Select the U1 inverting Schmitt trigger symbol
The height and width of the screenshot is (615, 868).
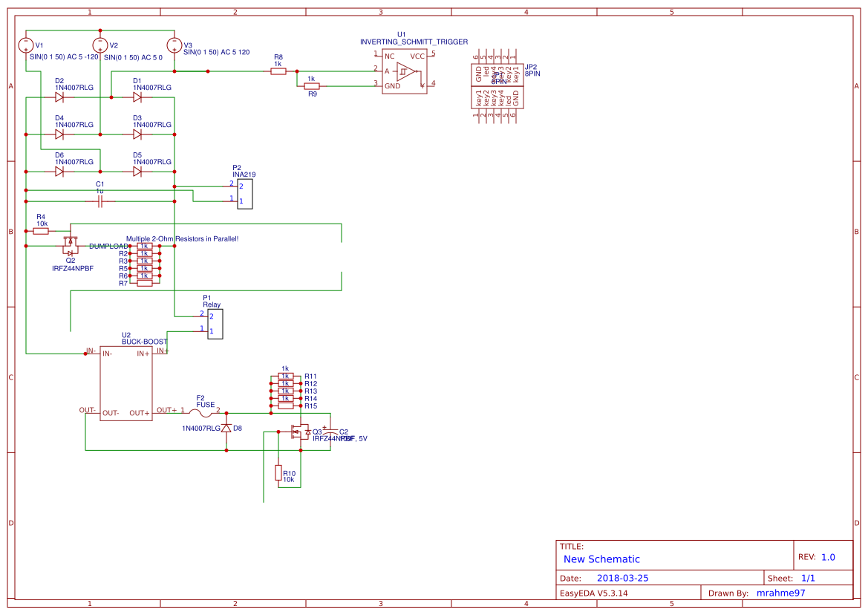point(403,72)
